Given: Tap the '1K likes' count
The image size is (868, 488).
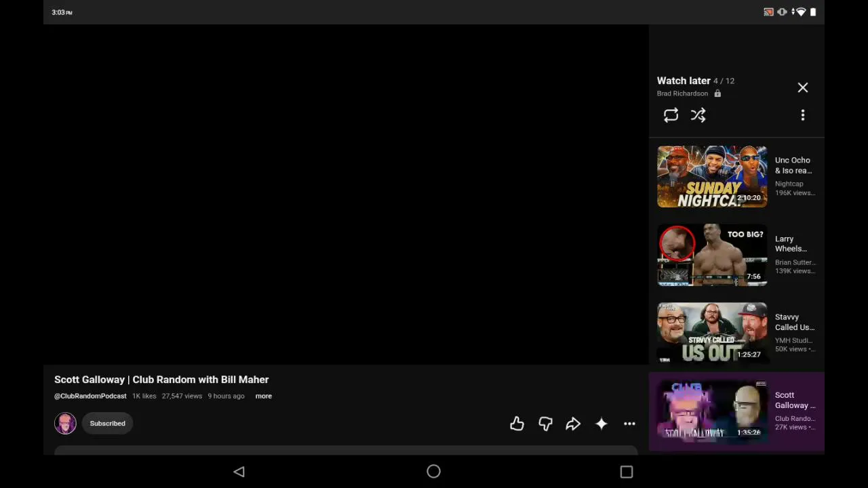Looking at the screenshot, I should [144, 396].
